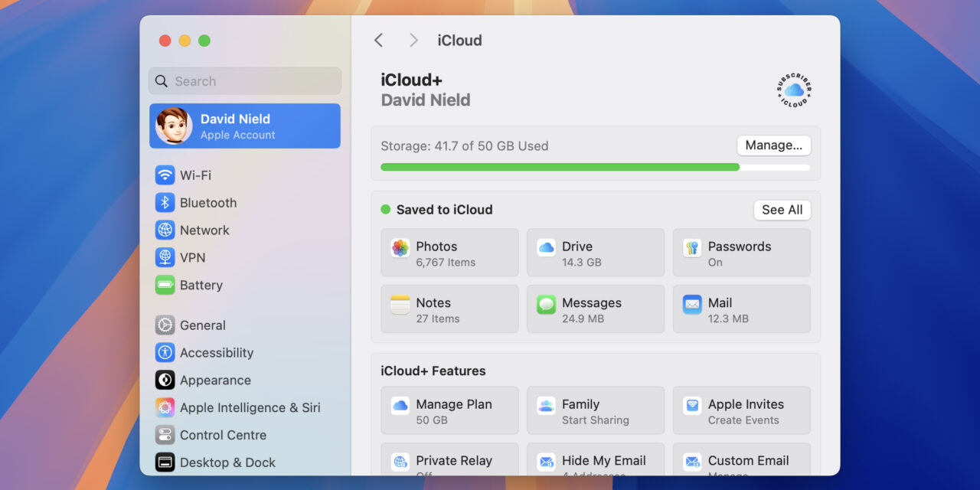Click the Appearance sidebar icon
980x490 pixels.
click(165, 381)
